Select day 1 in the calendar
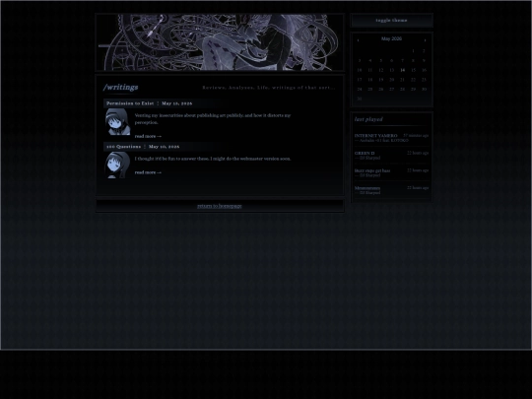This screenshot has width=532, height=399. pyautogui.click(x=413, y=51)
